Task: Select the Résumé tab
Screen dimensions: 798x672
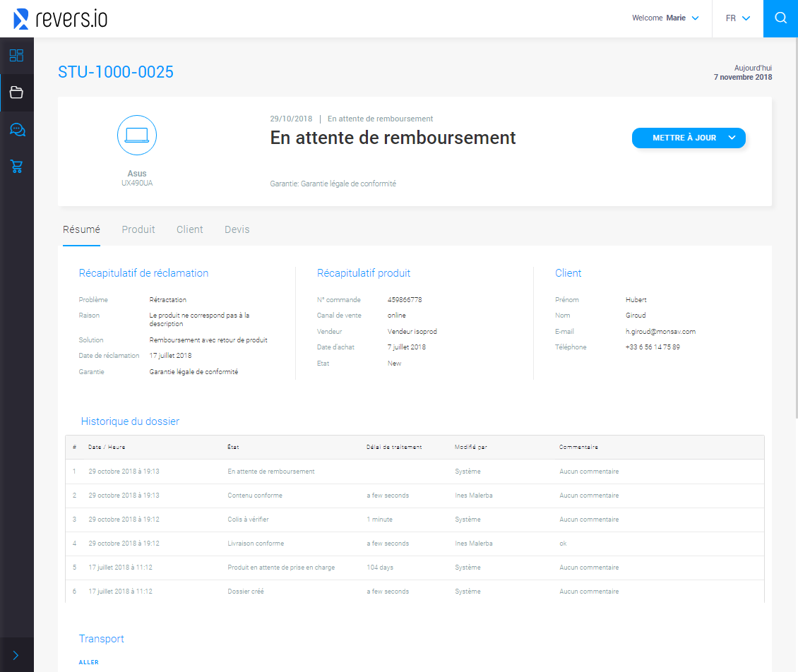Action: pos(81,229)
